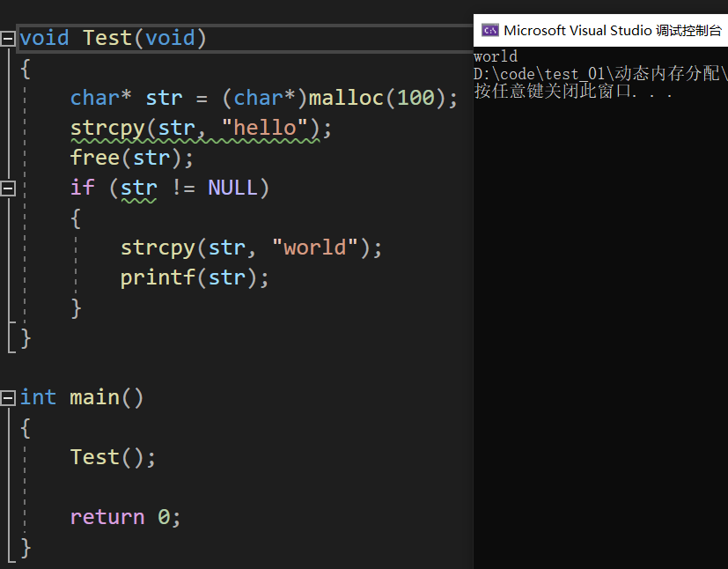728x569 pixels.
Task: Click the printf function call
Action: coord(158,277)
